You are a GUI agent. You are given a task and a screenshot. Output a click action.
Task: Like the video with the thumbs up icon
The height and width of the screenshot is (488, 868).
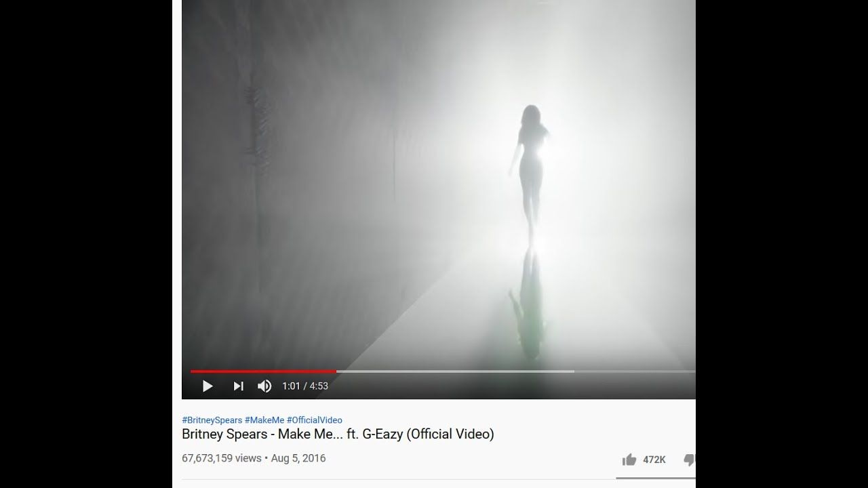(x=629, y=460)
